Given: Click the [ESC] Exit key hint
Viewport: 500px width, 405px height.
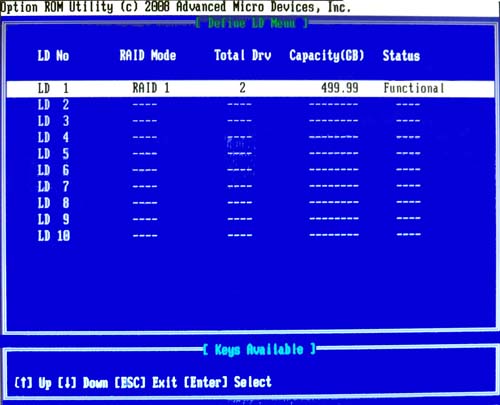Looking at the screenshot, I should pos(146,382).
